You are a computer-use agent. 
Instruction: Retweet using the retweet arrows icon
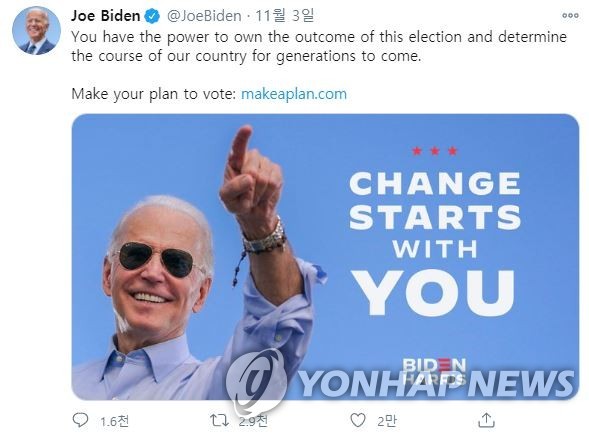pyautogui.click(x=219, y=420)
